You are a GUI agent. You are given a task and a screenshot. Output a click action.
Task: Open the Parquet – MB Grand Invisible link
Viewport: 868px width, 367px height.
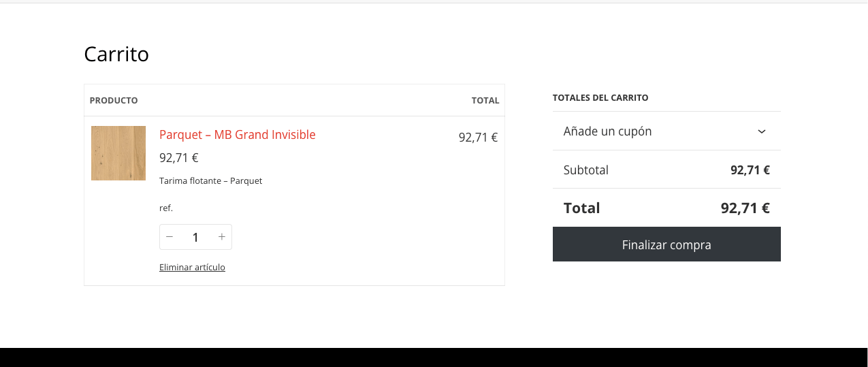[x=238, y=135]
